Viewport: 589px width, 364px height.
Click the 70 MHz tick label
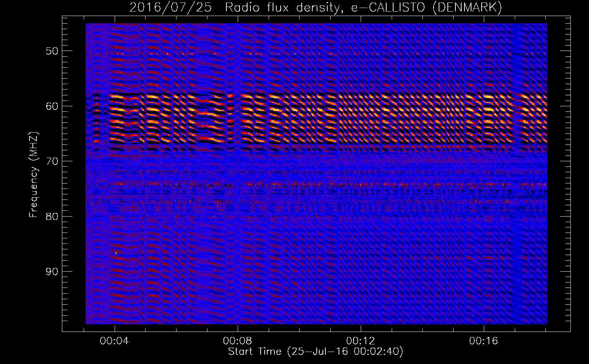click(x=52, y=161)
